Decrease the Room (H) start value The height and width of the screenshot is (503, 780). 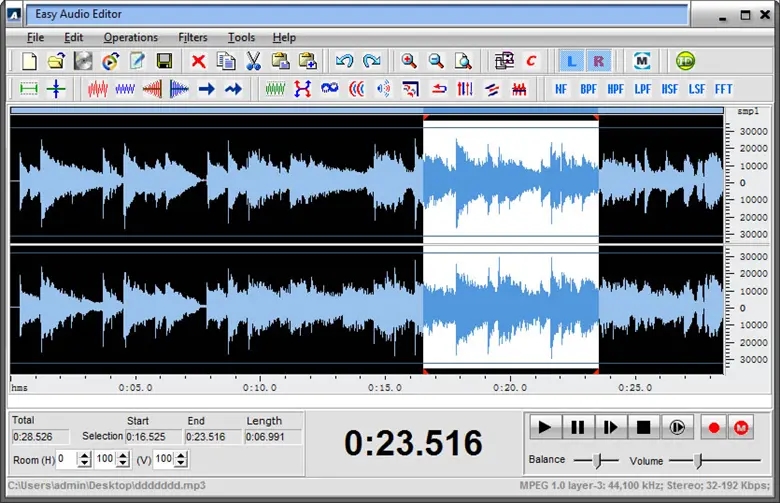82,464
